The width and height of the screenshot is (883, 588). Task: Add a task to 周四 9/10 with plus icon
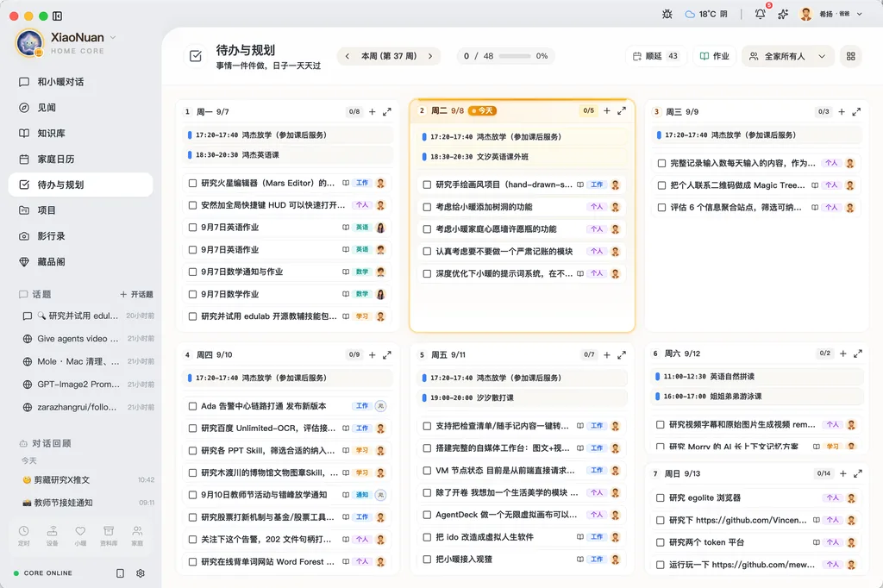(x=373, y=355)
